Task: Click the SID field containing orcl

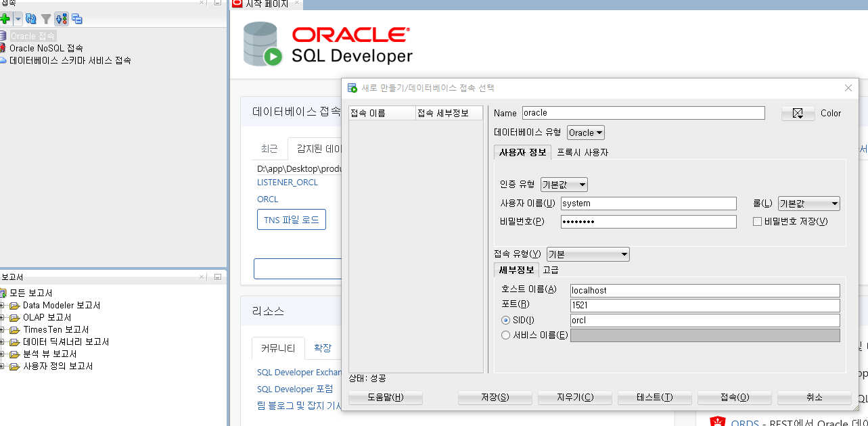Action: click(x=705, y=321)
